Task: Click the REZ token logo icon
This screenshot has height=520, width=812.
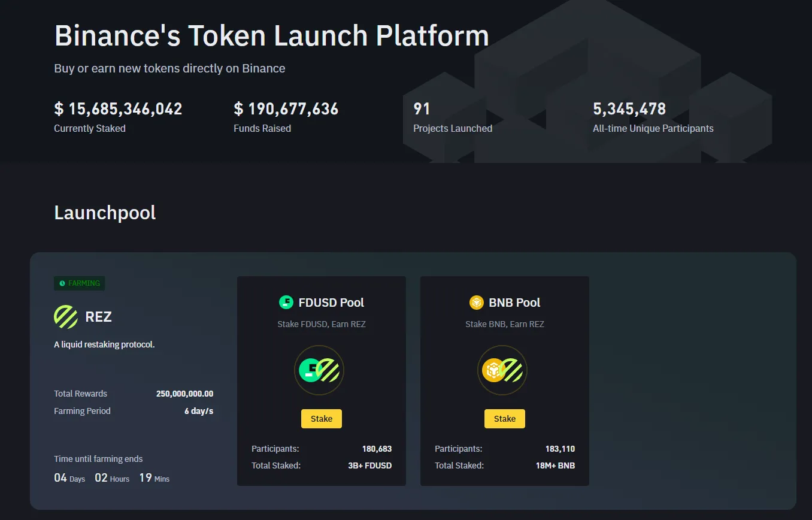Action: coord(66,317)
